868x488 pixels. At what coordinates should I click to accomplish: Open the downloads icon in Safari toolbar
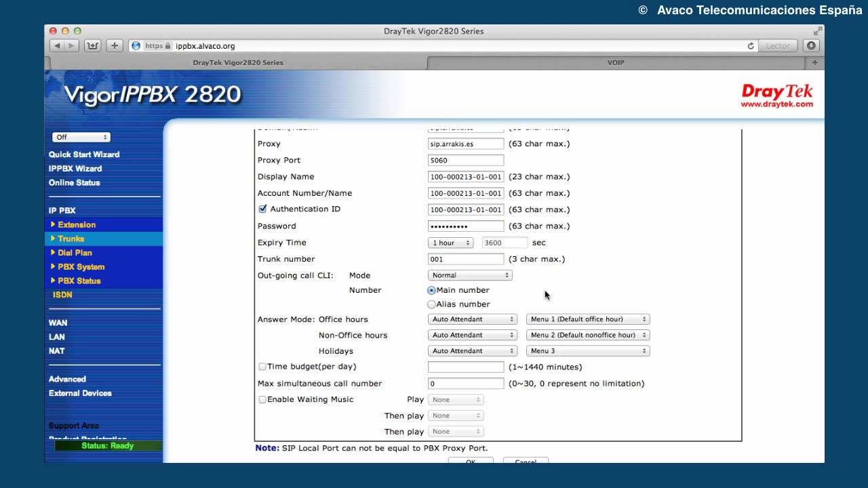tap(811, 45)
